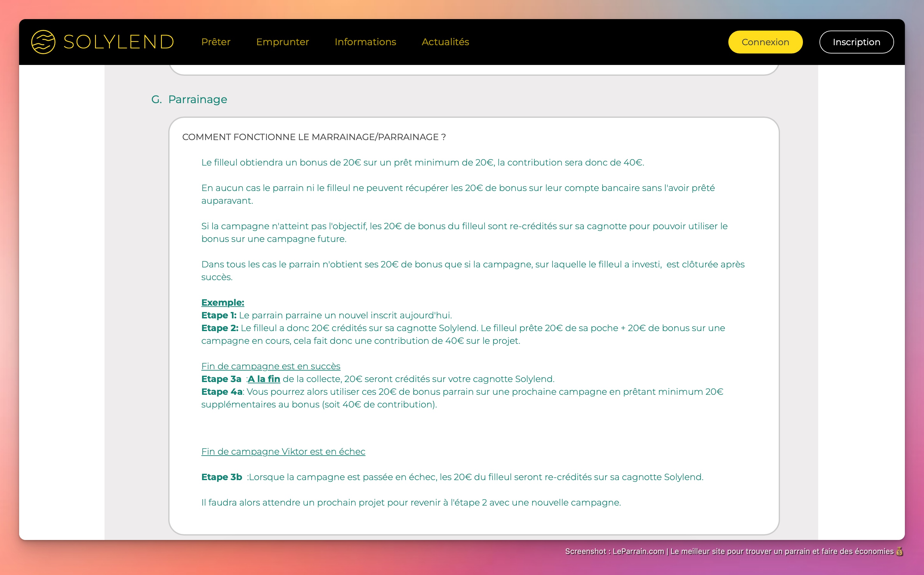This screenshot has height=575, width=924.
Task: Open the Informations menu
Action: click(365, 42)
